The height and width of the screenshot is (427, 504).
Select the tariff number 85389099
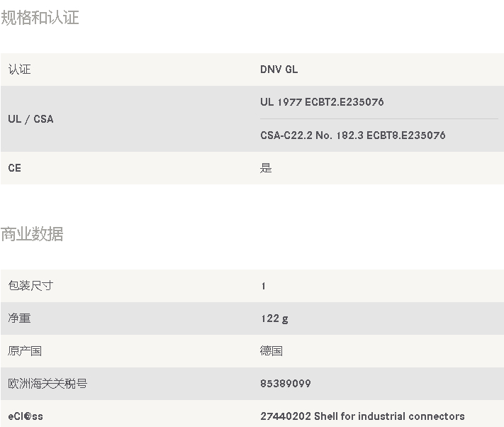coord(286,384)
